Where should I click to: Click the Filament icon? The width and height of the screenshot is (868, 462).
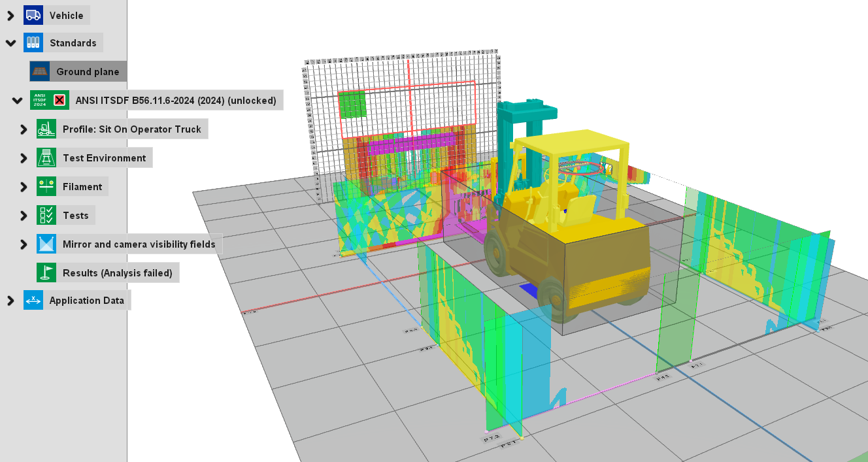46,186
